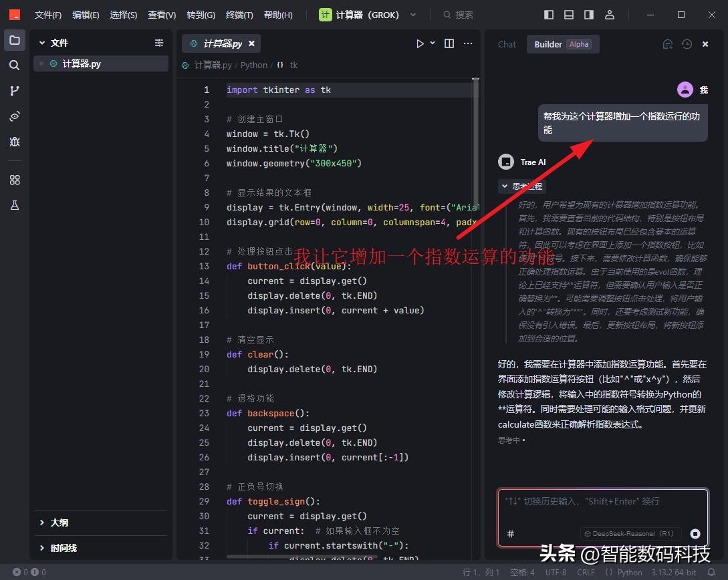Open the Search view in the sidebar
728x580 pixels.
pos(15,65)
